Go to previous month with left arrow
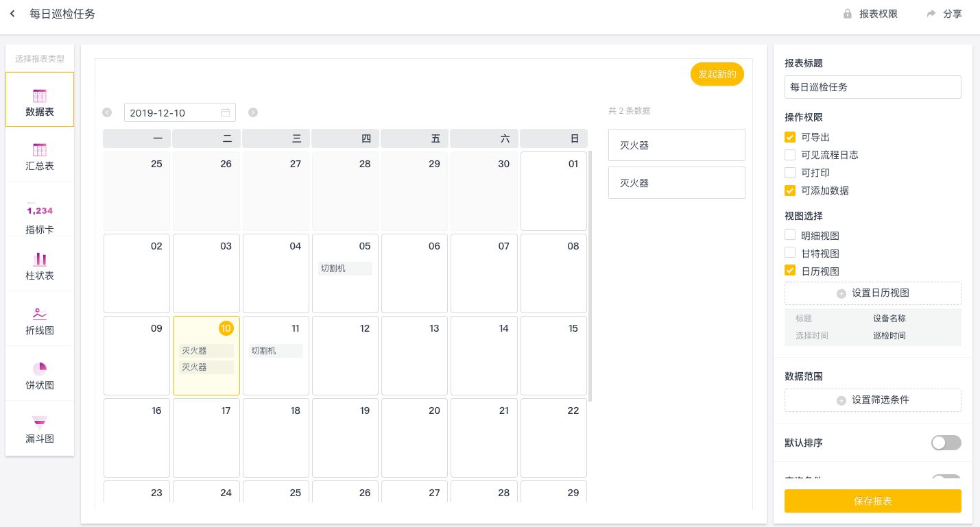The height and width of the screenshot is (527, 980). click(107, 112)
